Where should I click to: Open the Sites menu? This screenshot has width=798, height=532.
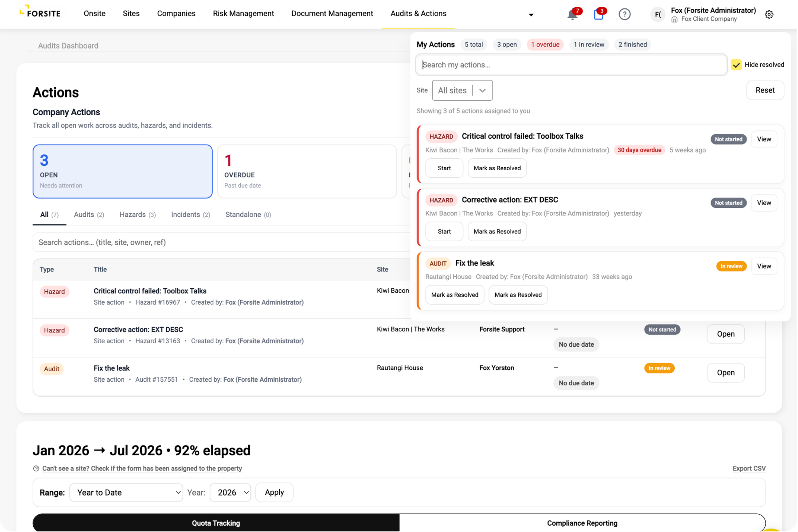(x=131, y=14)
